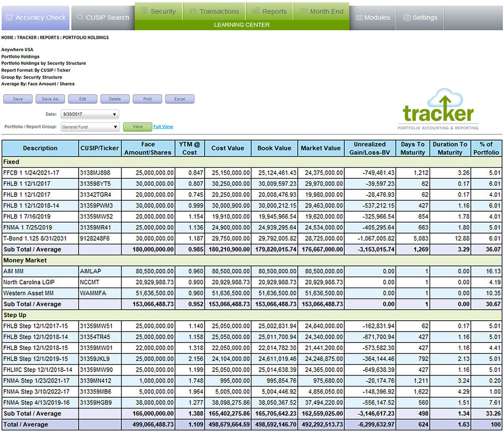Click the CUSIP Search magnifier icon
This screenshot has height=432, width=504.
point(80,18)
